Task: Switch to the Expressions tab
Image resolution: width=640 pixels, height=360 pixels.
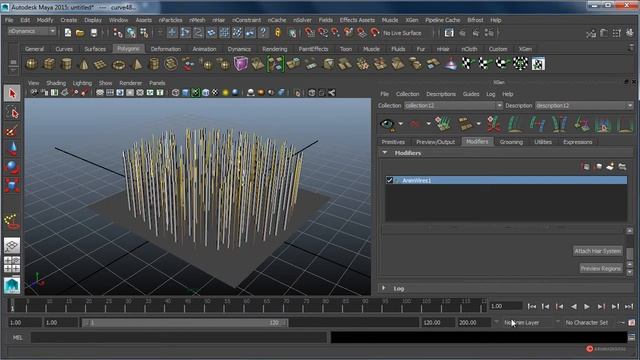Action: tap(577, 142)
